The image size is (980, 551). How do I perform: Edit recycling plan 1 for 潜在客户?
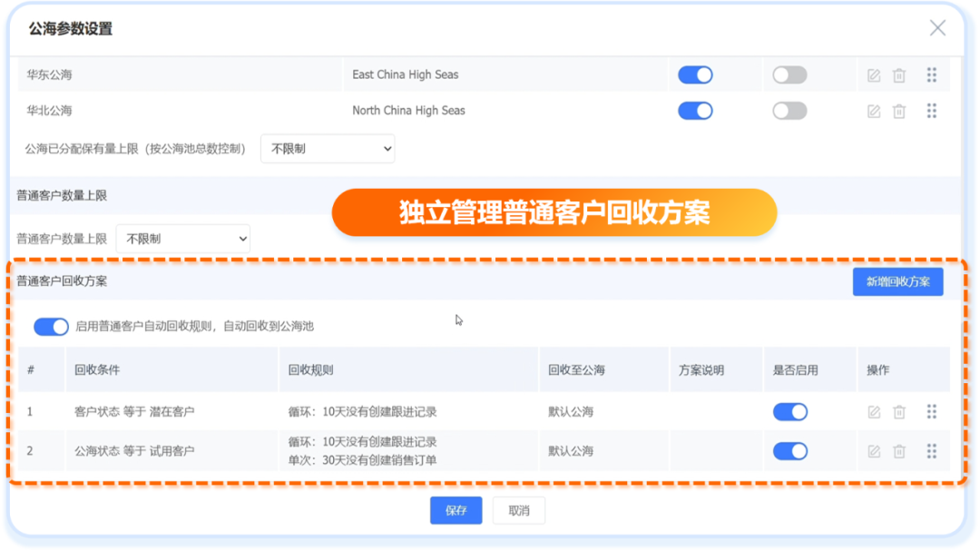873,411
